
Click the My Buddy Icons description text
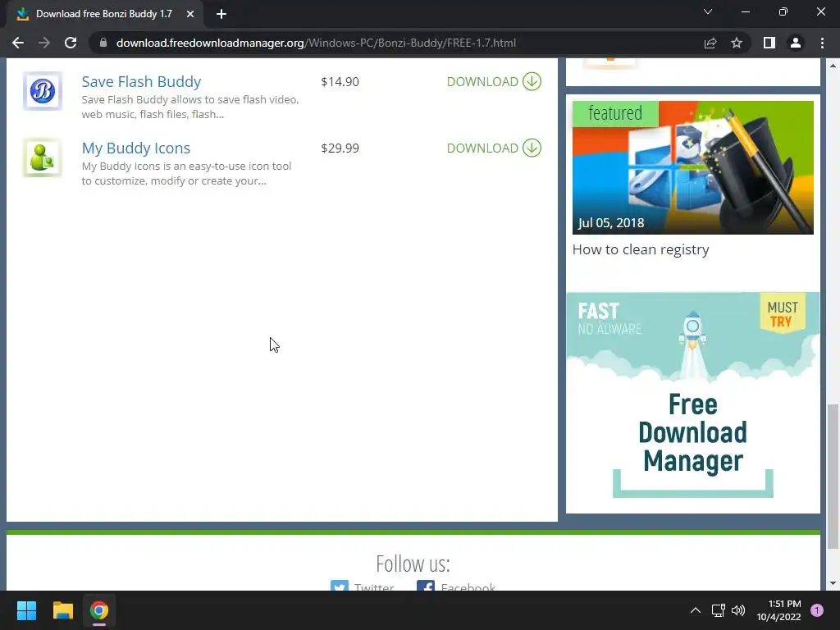186,173
